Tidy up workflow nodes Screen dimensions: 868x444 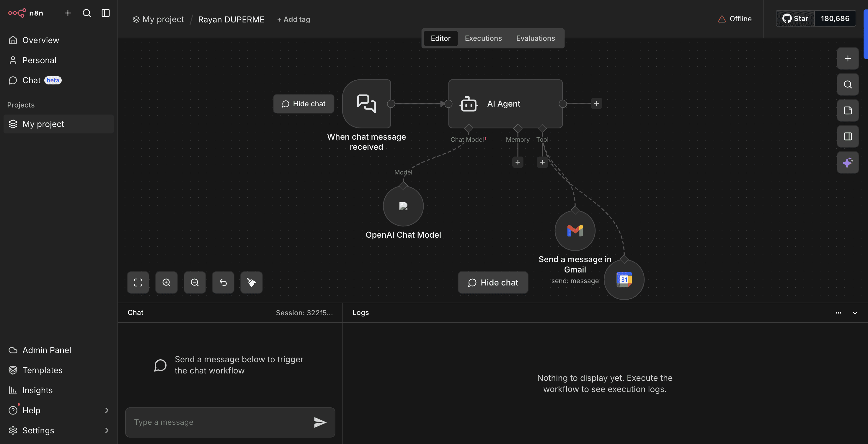point(251,282)
